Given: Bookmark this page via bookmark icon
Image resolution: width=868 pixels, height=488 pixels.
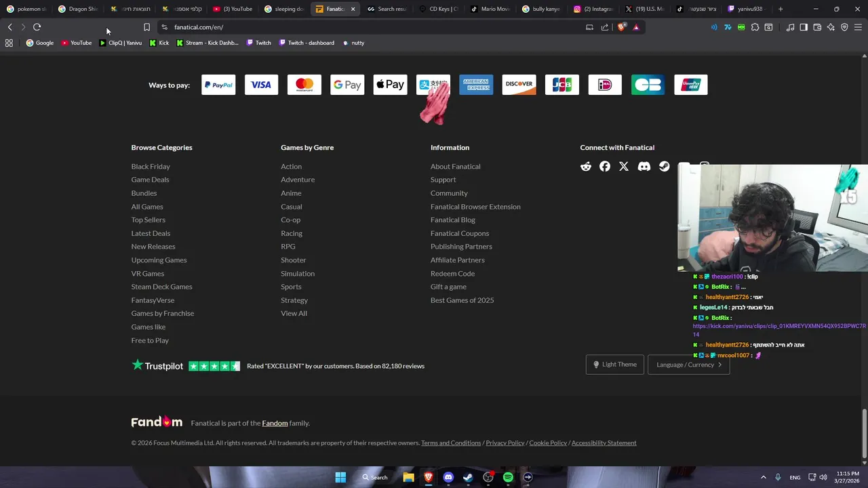Looking at the screenshot, I should pos(146,27).
